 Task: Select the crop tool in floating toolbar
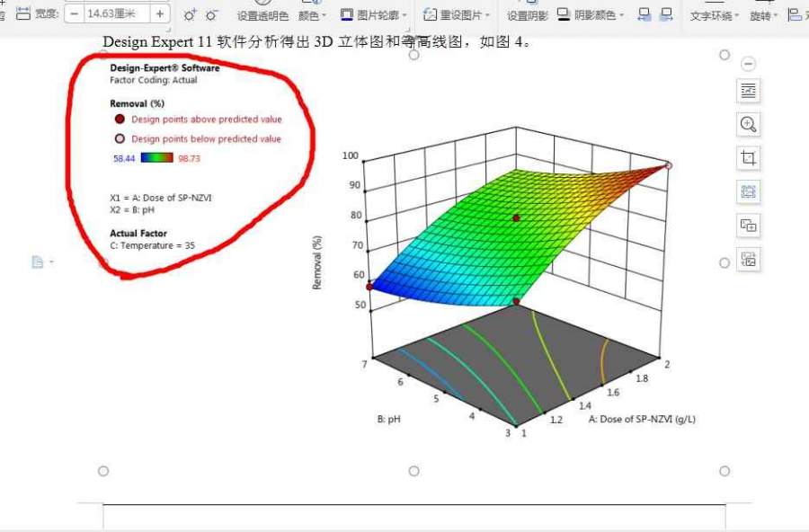coord(748,158)
